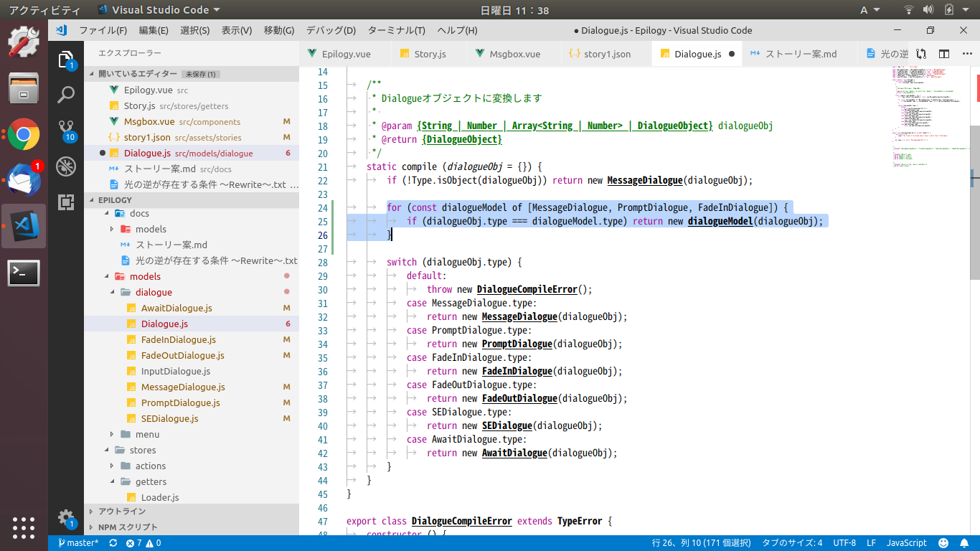The width and height of the screenshot is (980, 551).
Task: Switch to the Story.js tab
Action: [430, 54]
